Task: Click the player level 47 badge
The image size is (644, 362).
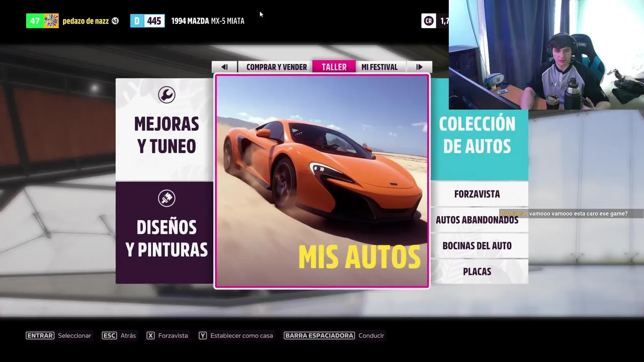Action: pos(35,21)
